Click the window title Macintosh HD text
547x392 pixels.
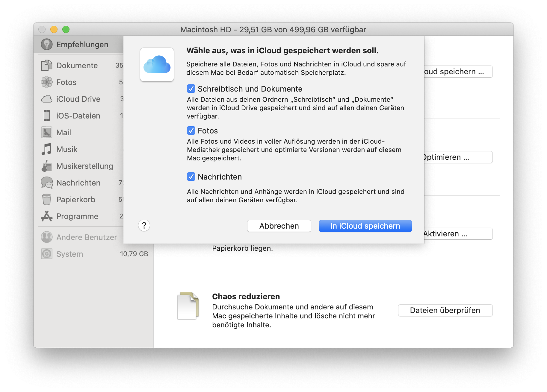click(x=273, y=30)
